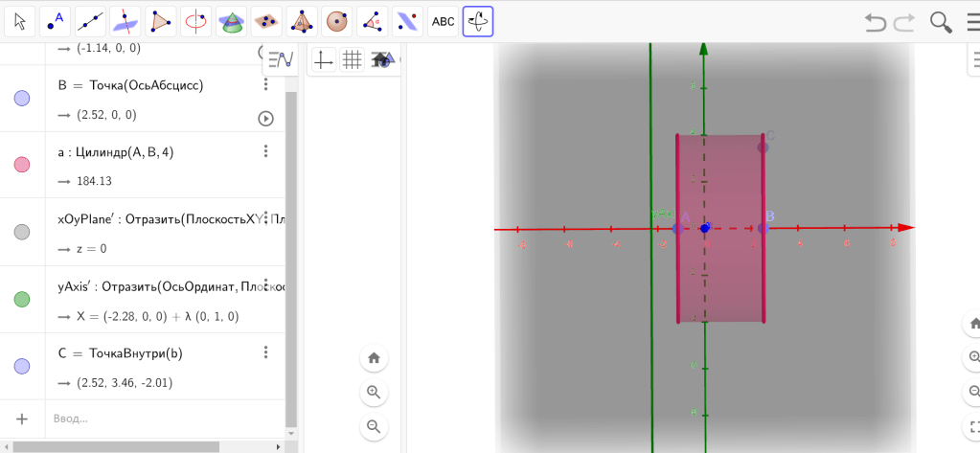Choose the Sphere tool

pyautogui.click(x=336, y=21)
